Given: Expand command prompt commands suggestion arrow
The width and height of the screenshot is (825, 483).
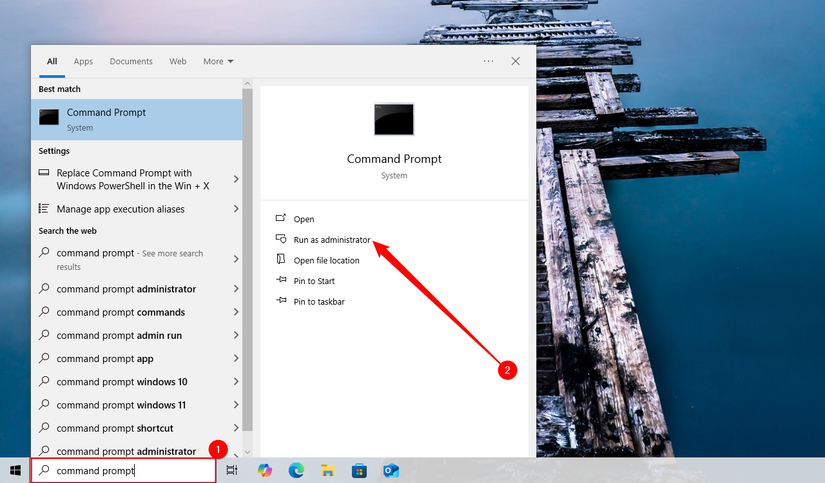Looking at the screenshot, I should (236, 312).
